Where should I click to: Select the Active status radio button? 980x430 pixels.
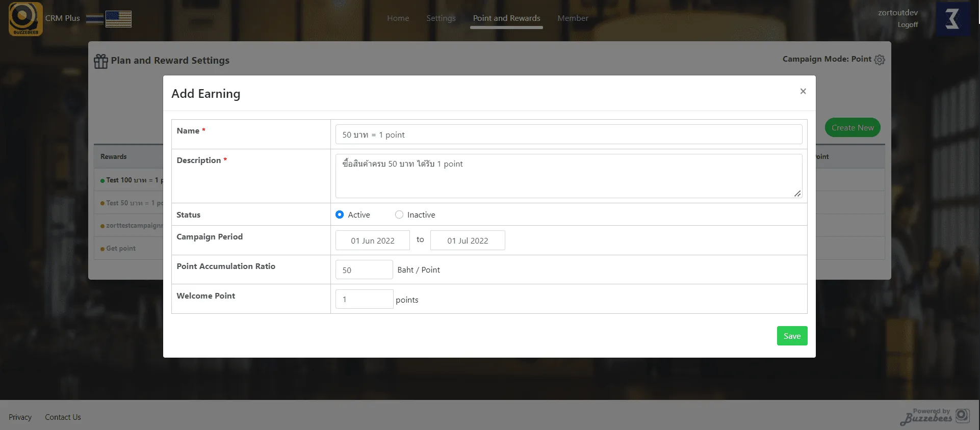point(340,215)
